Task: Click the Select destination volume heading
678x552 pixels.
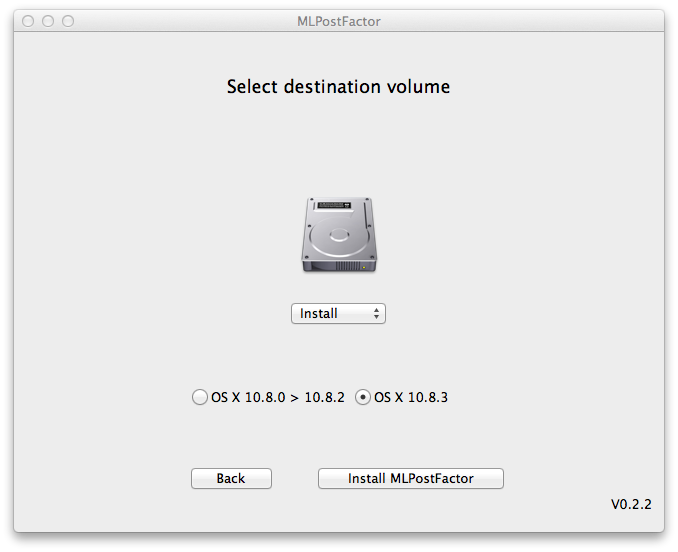Action: click(339, 86)
